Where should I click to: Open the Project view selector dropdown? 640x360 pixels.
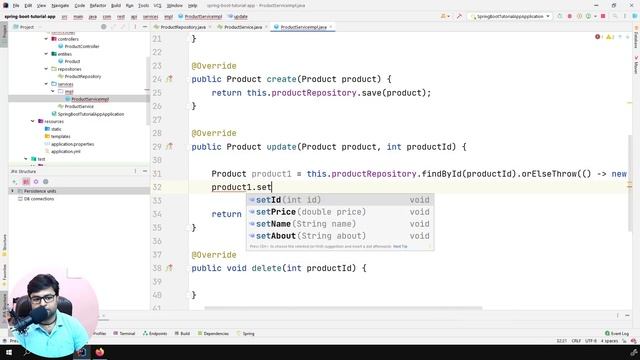[27, 27]
